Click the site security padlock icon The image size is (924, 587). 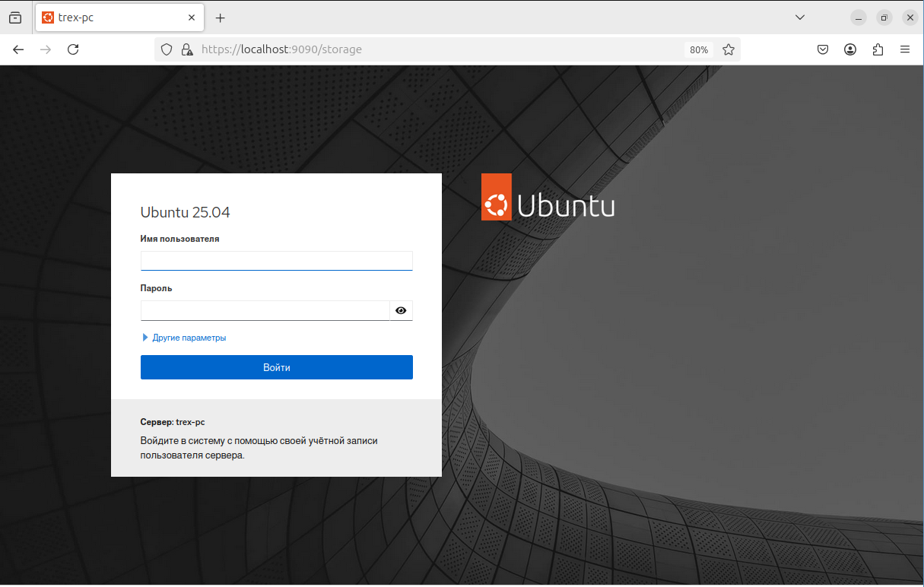186,49
